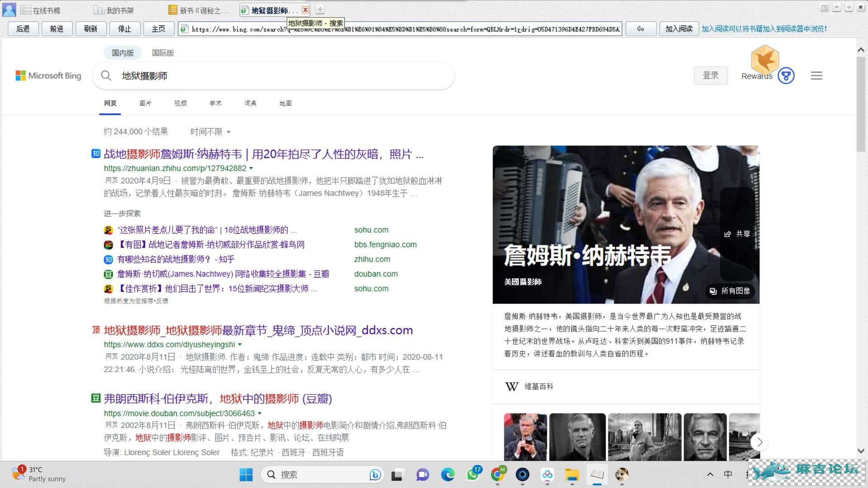
Task: Open the 18位战地摄影师 sohu link
Action: (x=207, y=230)
